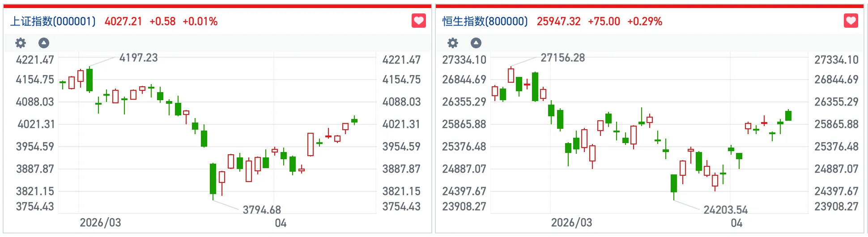Open the 上证指数(000001) title link

[x=53, y=21]
